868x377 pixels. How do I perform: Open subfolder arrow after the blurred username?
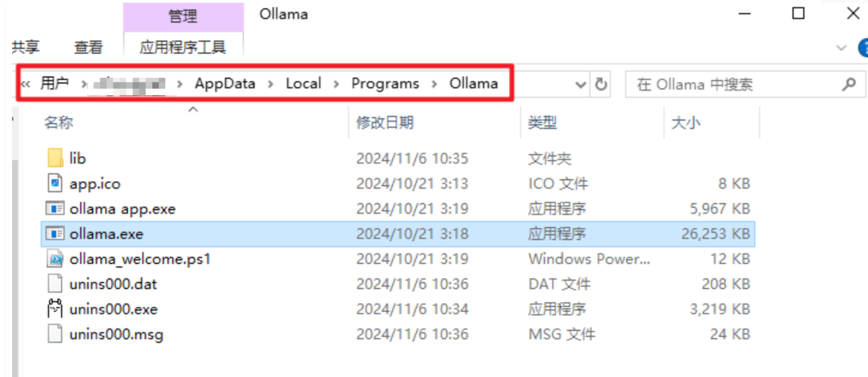180,84
